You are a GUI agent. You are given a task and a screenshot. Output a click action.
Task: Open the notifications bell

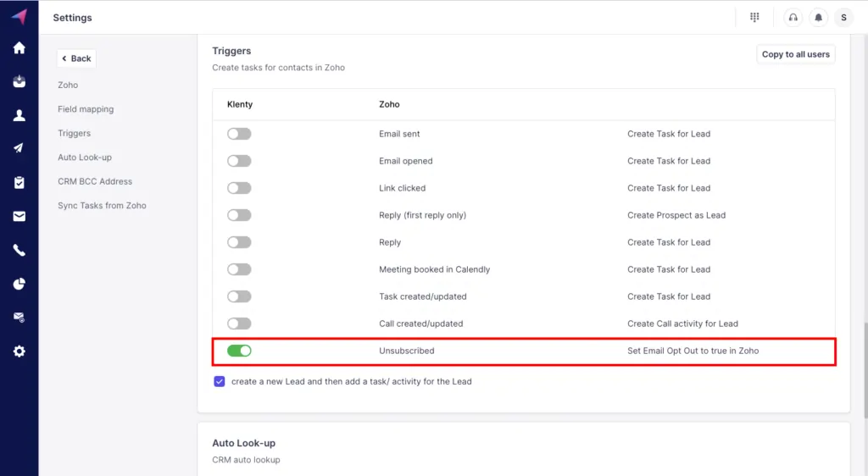coord(818,17)
